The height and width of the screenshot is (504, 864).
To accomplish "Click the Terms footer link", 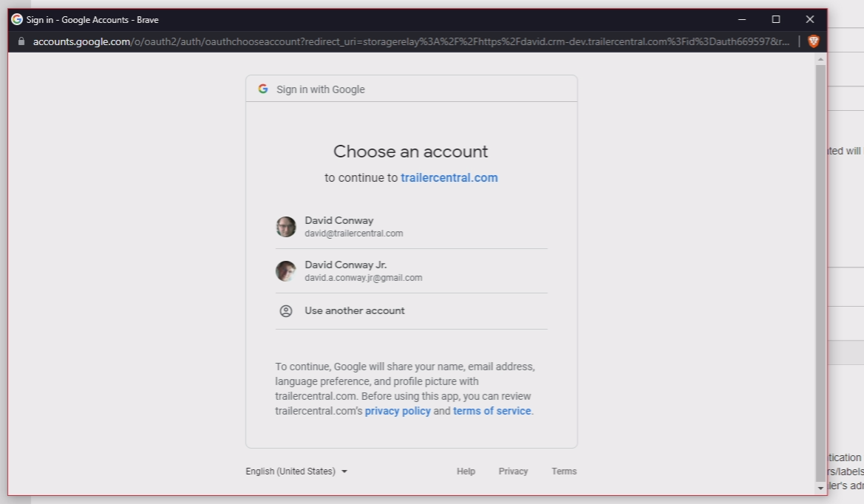I will 564,471.
